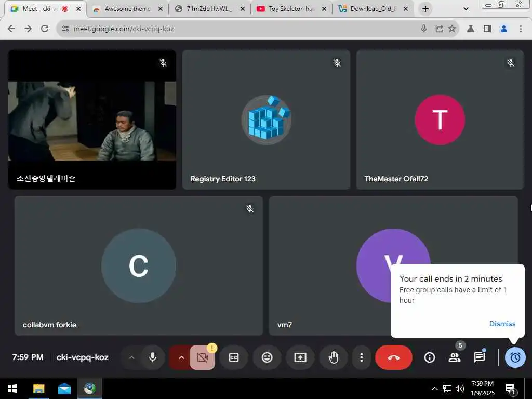Open the Windows Start menu

(12, 389)
